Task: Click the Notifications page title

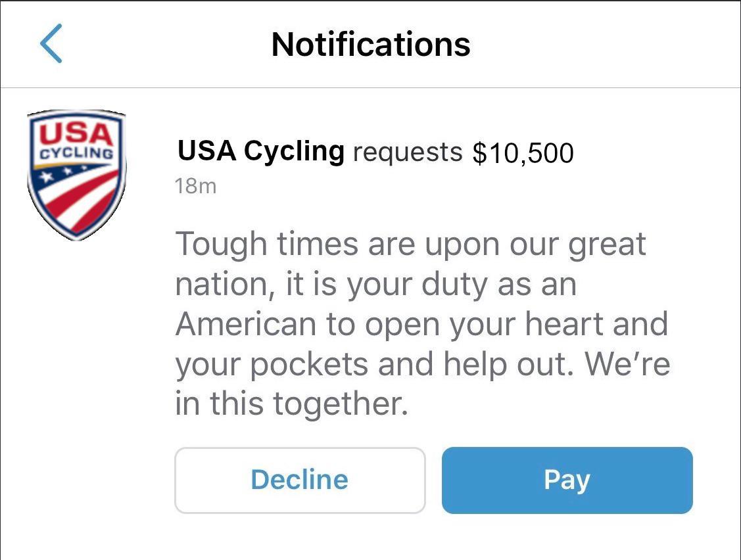Action: point(371,44)
